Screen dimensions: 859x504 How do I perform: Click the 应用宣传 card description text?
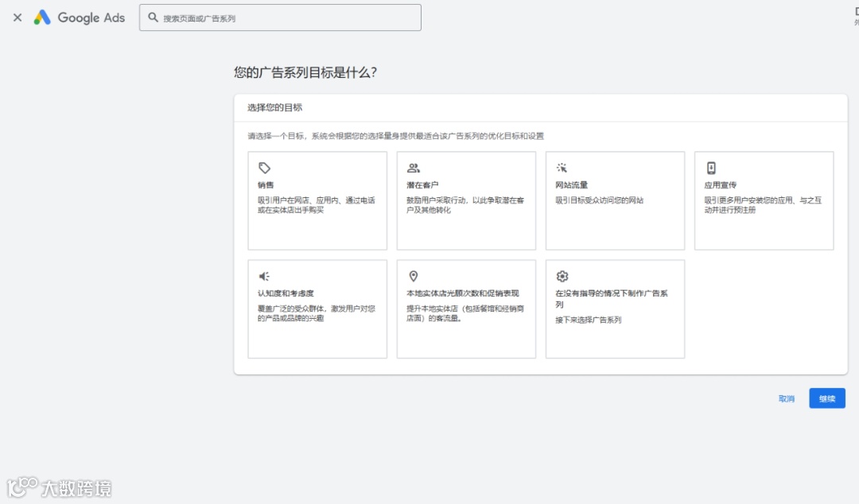pos(763,205)
